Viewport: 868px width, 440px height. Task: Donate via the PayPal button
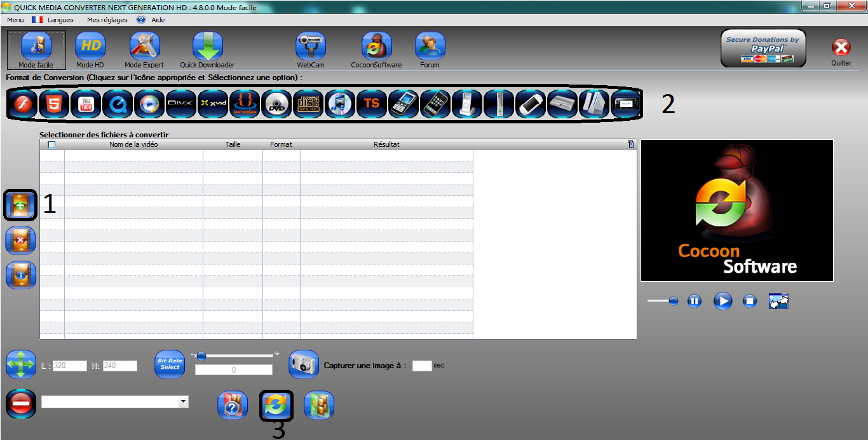click(x=763, y=48)
